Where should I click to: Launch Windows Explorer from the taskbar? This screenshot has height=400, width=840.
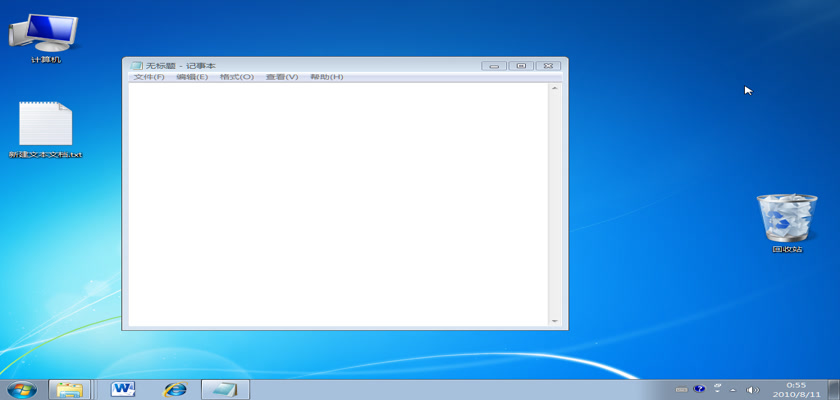pyautogui.click(x=69, y=389)
